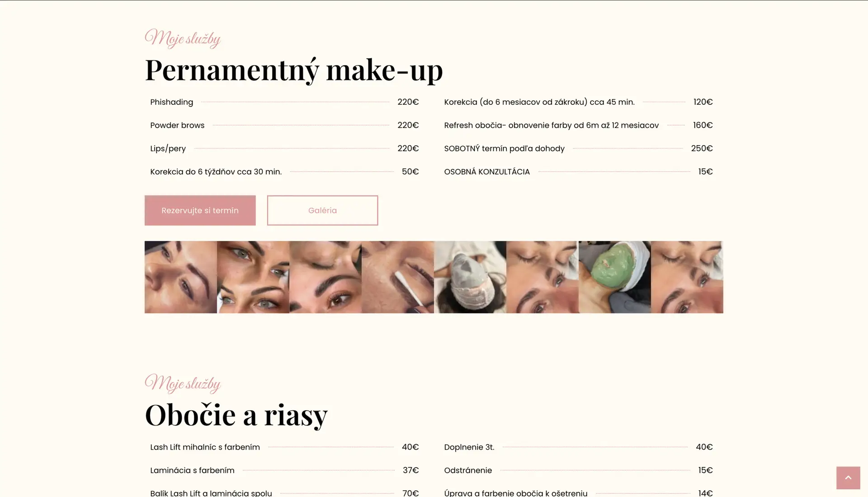Open the first eyebrow close-up thumbnail
The height and width of the screenshot is (497, 868).
pos(181,277)
